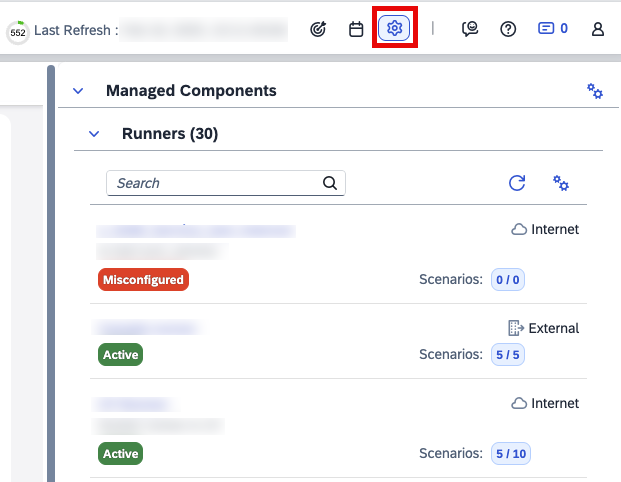Open Runners section settings gears
Viewport: 621px width, 482px height.
pyautogui.click(x=561, y=183)
